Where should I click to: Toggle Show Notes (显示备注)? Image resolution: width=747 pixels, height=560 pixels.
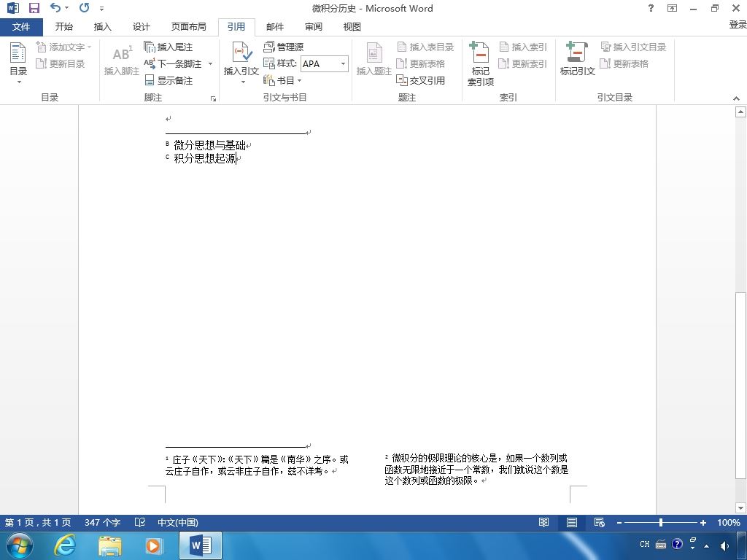click(169, 80)
